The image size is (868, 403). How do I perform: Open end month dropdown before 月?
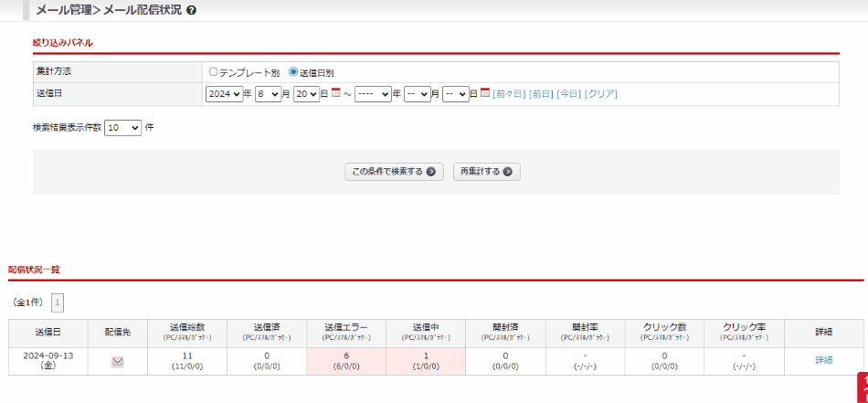coord(418,94)
